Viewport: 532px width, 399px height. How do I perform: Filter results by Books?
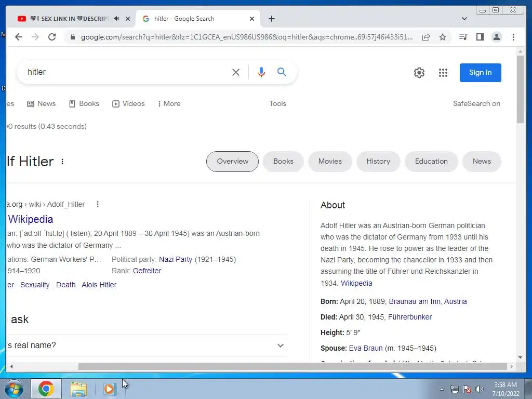point(84,103)
